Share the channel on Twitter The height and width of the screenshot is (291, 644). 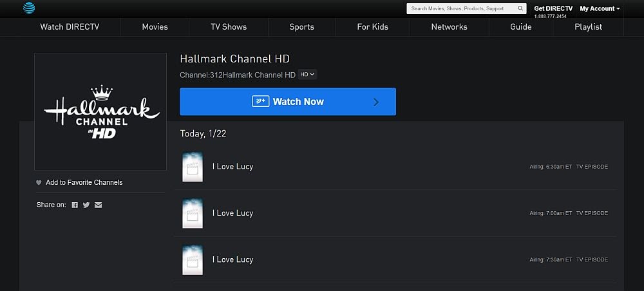coord(86,205)
